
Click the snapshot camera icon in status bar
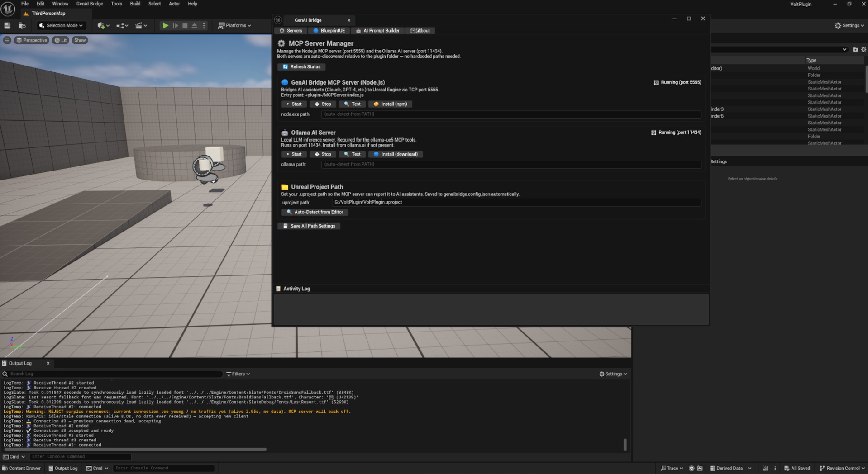click(700, 469)
